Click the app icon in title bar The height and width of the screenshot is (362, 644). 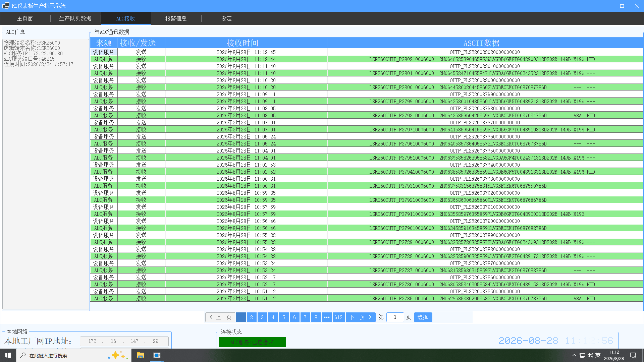(x=6, y=6)
